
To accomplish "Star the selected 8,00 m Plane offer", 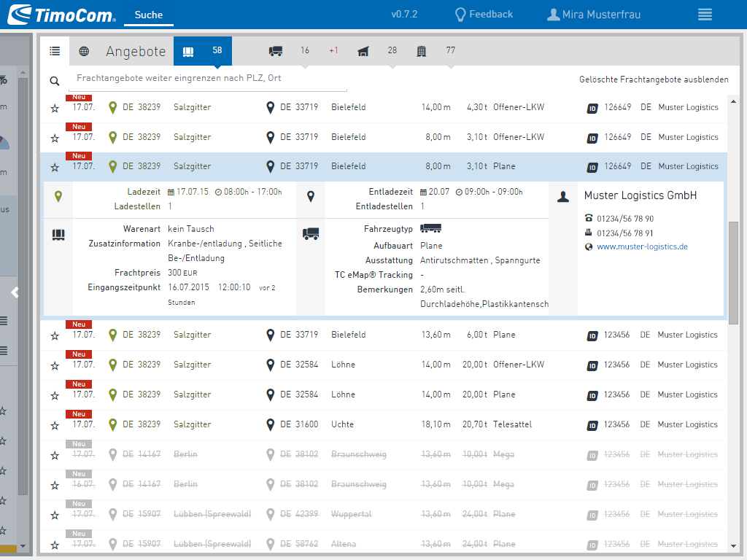I will (x=55, y=168).
